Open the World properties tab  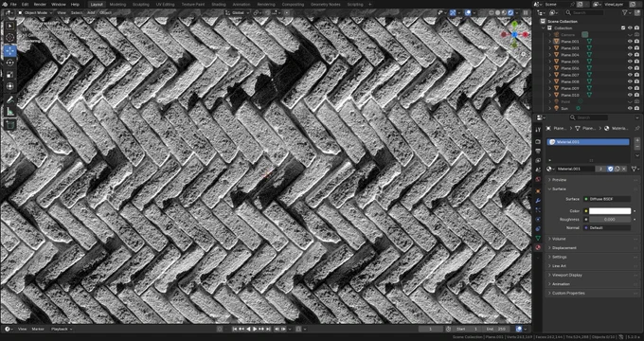[538, 180]
